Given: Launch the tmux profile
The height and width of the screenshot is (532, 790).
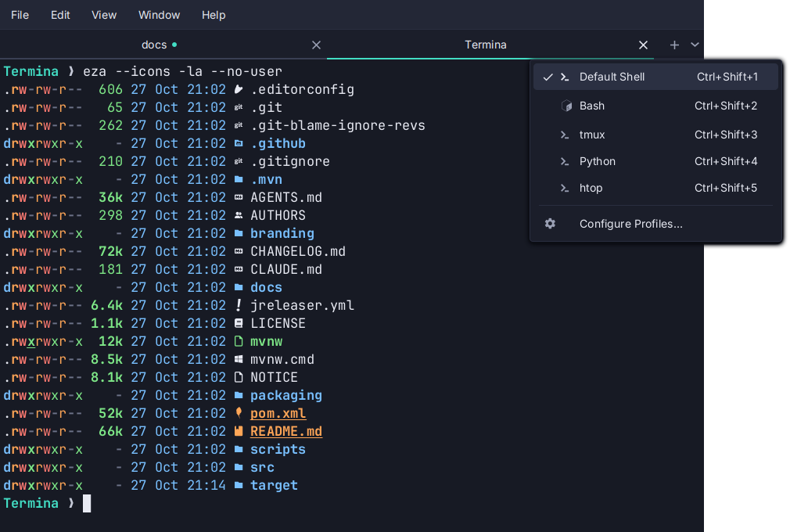Looking at the screenshot, I should pos(655,135).
